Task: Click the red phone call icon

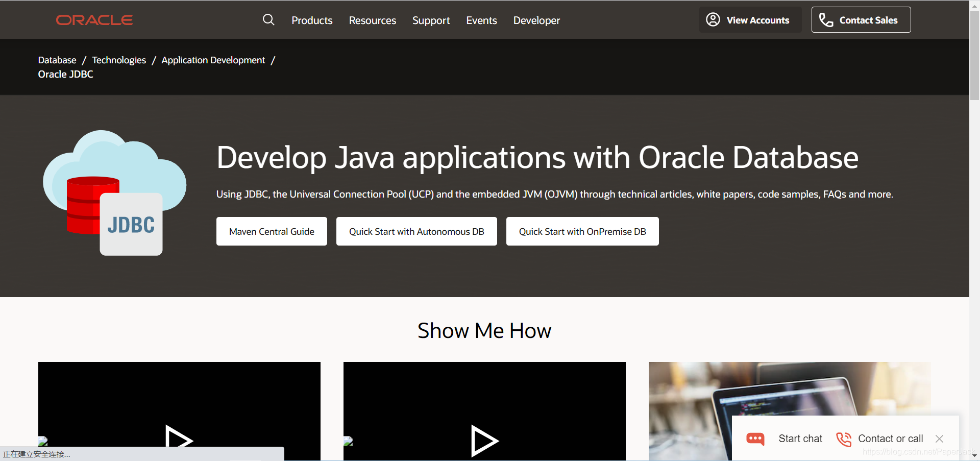Action: click(x=844, y=439)
